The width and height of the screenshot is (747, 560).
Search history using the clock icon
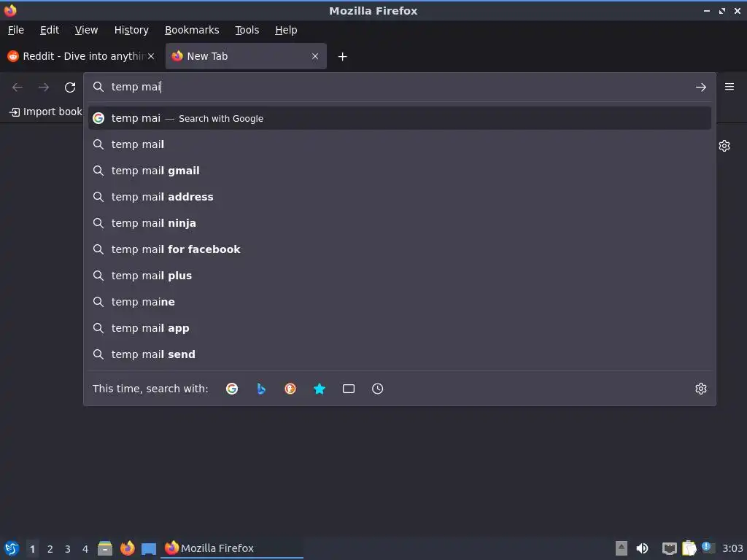(x=377, y=389)
